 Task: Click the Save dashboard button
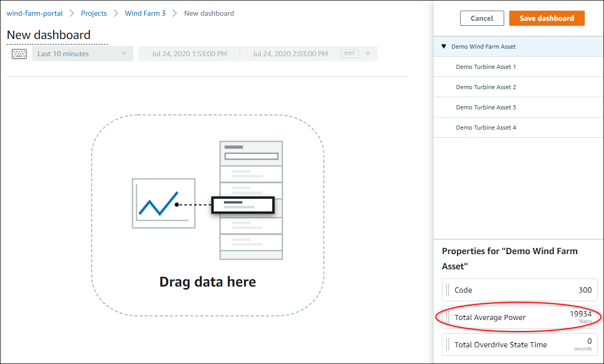click(x=547, y=18)
